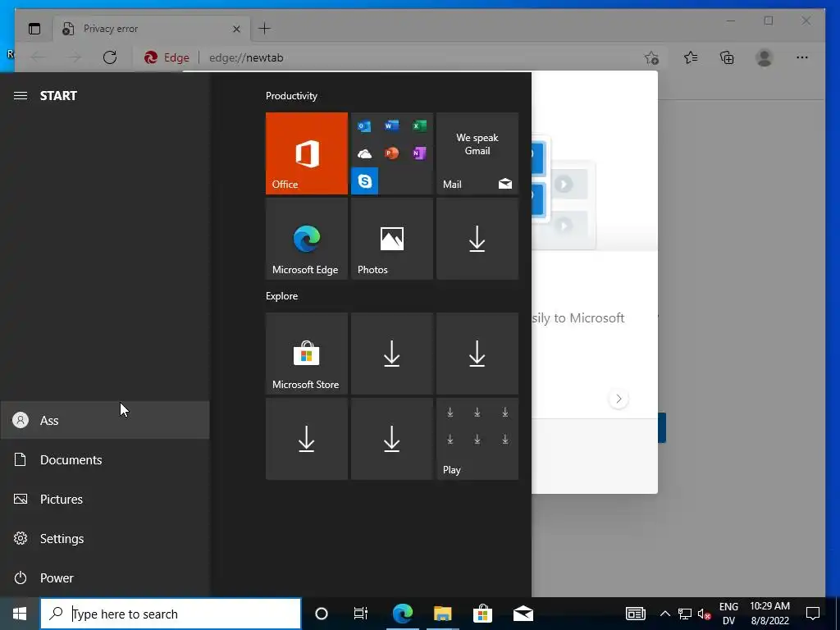The height and width of the screenshot is (630, 840).
Task: Refresh the Edge page
Action: click(x=110, y=57)
